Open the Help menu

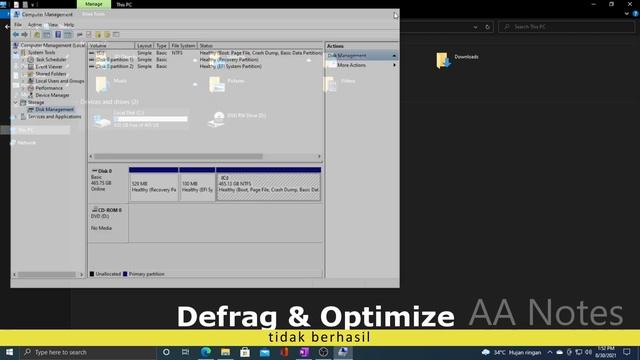69,25
